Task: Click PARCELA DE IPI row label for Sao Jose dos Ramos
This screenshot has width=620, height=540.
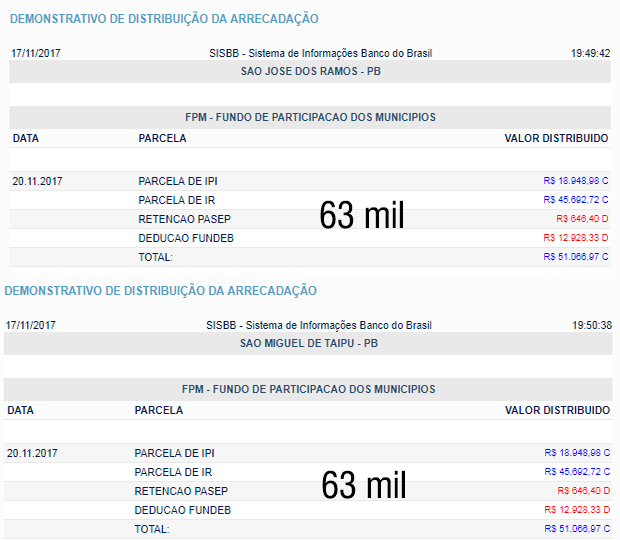Action: point(178,181)
